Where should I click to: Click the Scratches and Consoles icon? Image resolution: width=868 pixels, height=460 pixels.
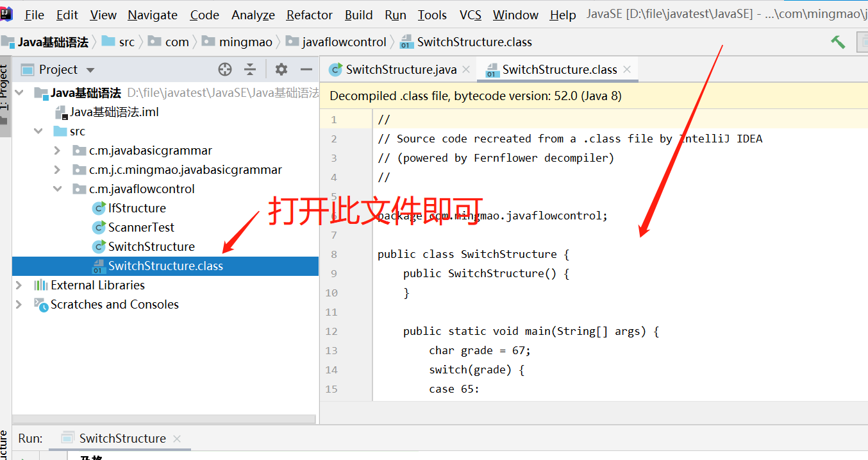[41, 305]
